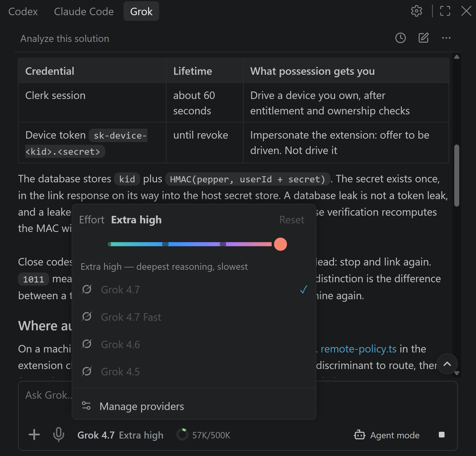Viewport: 476px width, 456px height.
Task: Click the 57K/500K token count
Action: coord(211,435)
